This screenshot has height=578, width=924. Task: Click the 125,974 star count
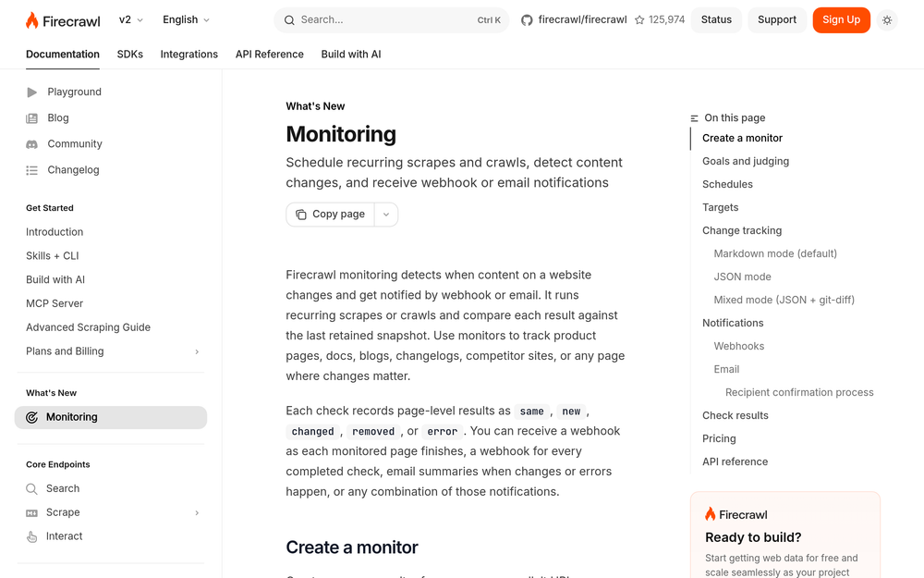[666, 20]
